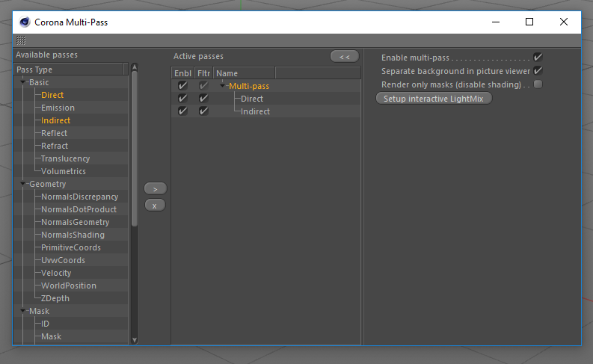Click scroll down arrow of available passes
This screenshot has width=593, height=364.
tap(135, 340)
